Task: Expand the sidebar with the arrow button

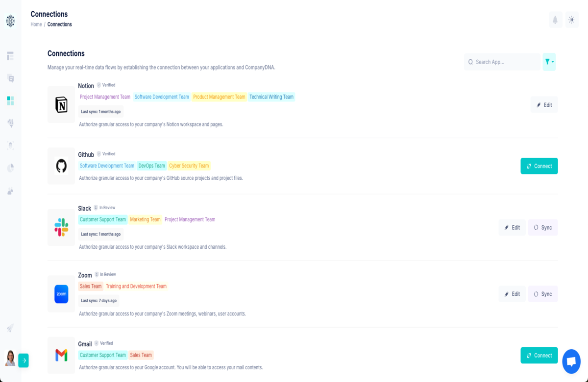Action: pos(24,360)
